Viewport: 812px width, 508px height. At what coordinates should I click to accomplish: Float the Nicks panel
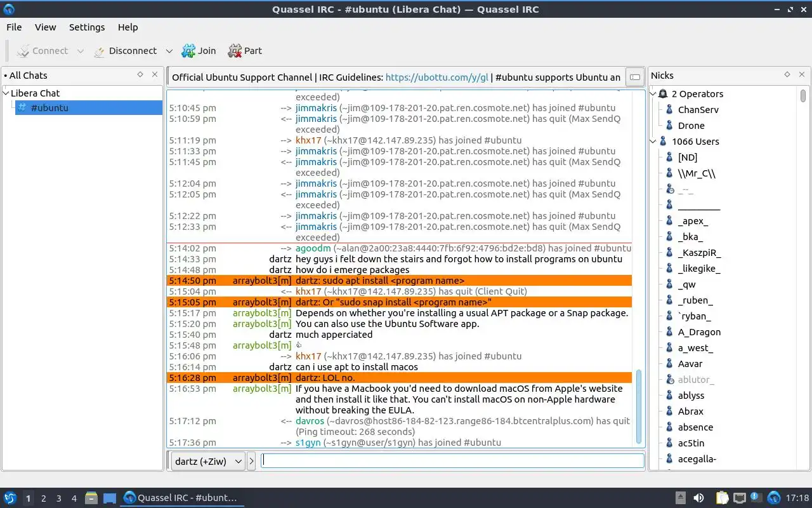[x=787, y=75]
